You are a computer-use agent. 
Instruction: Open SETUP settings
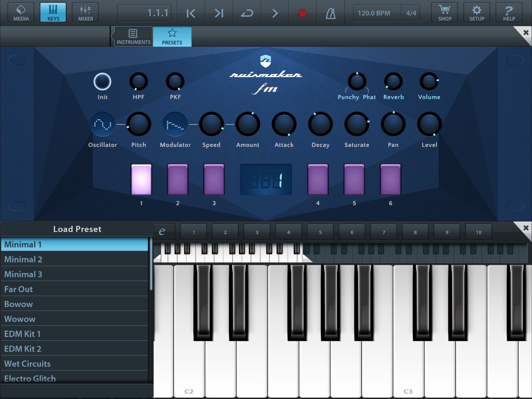point(477,12)
